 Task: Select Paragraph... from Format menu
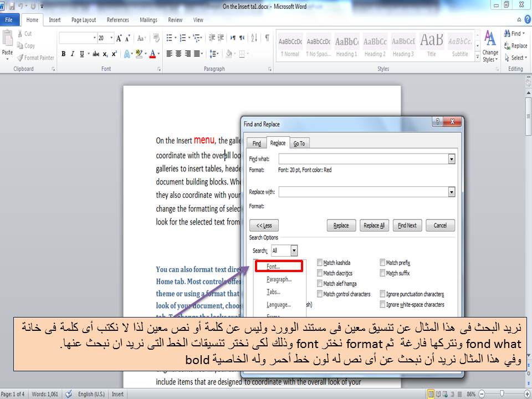coord(279,279)
